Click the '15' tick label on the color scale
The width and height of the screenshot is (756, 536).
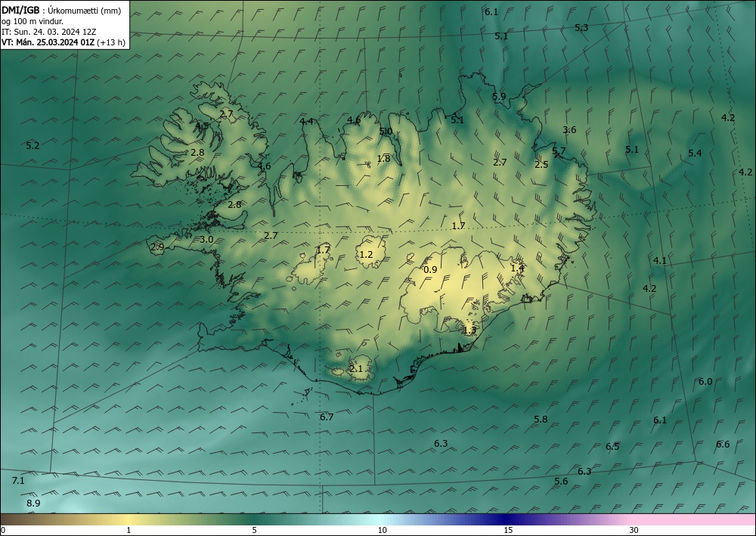[508, 530]
